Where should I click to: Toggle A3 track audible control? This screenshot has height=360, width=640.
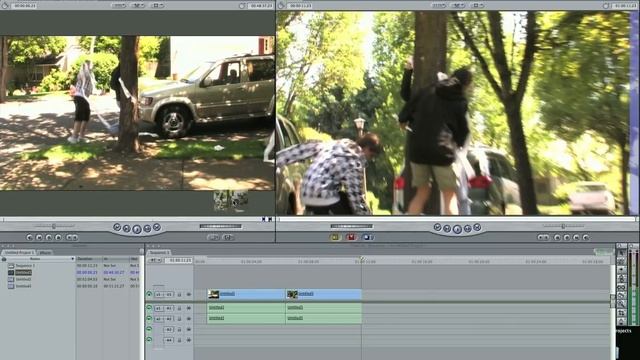pos(149,329)
